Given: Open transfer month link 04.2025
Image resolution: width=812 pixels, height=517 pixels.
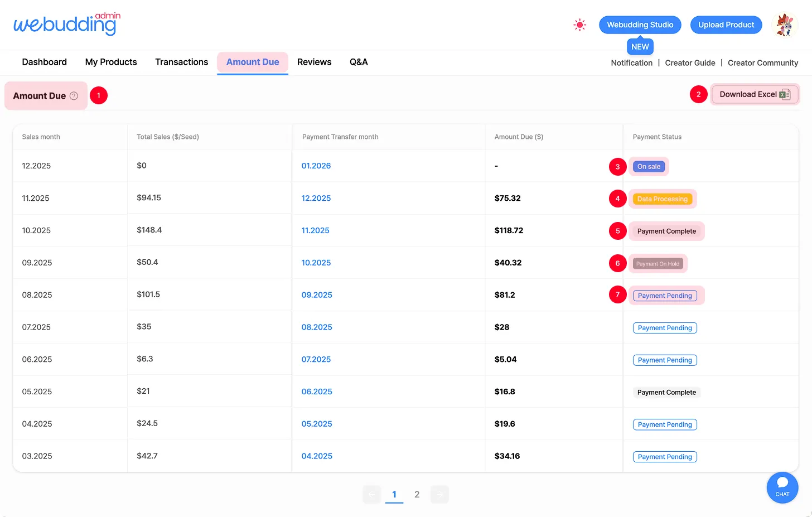Looking at the screenshot, I should (x=317, y=456).
